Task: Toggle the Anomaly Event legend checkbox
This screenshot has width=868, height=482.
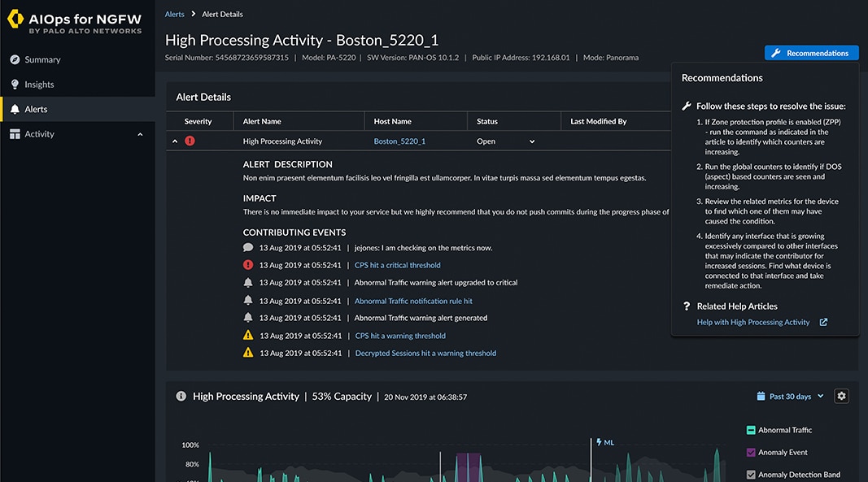Action: [751, 452]
